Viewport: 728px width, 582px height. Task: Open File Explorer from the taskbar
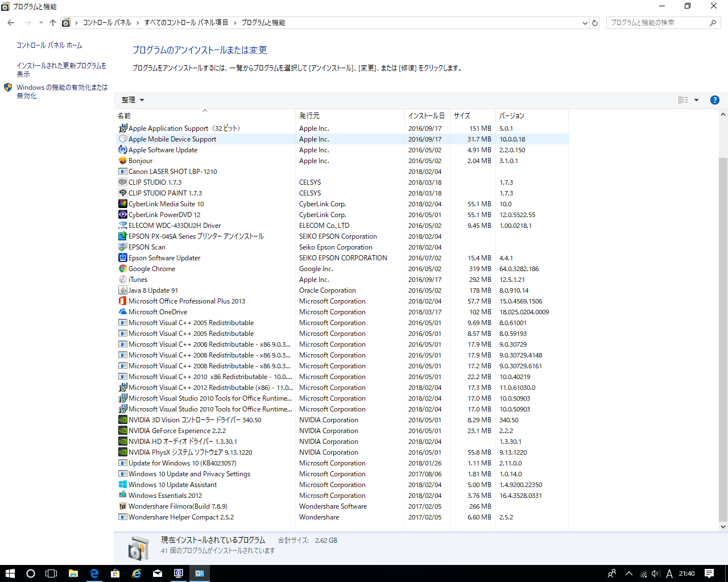point(73,573)
